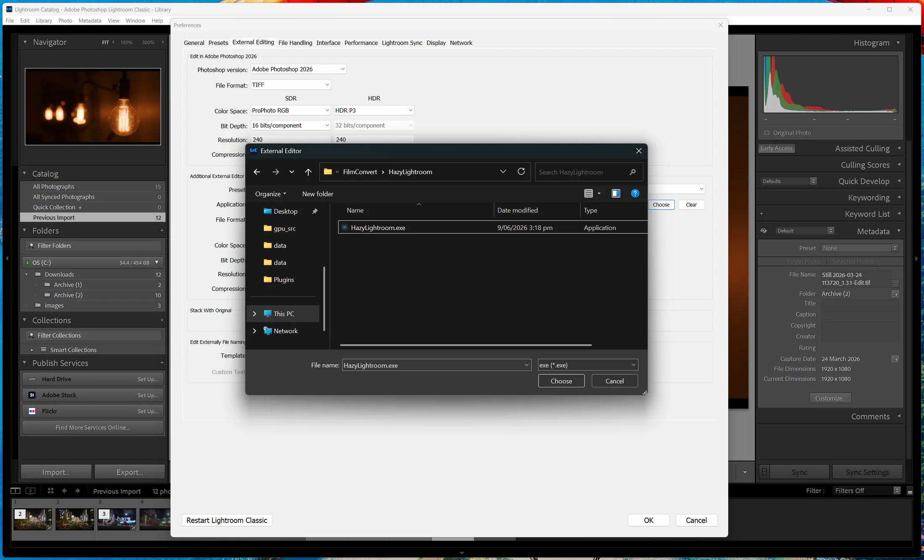Image resolution: width=924 pixels, height=560 pixels.
Task: Select main window display button 1
Action: click(15, 491)
